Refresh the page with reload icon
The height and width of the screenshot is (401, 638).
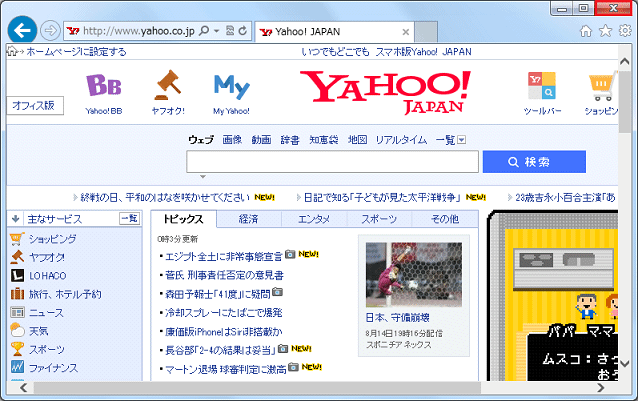[243, 31]
